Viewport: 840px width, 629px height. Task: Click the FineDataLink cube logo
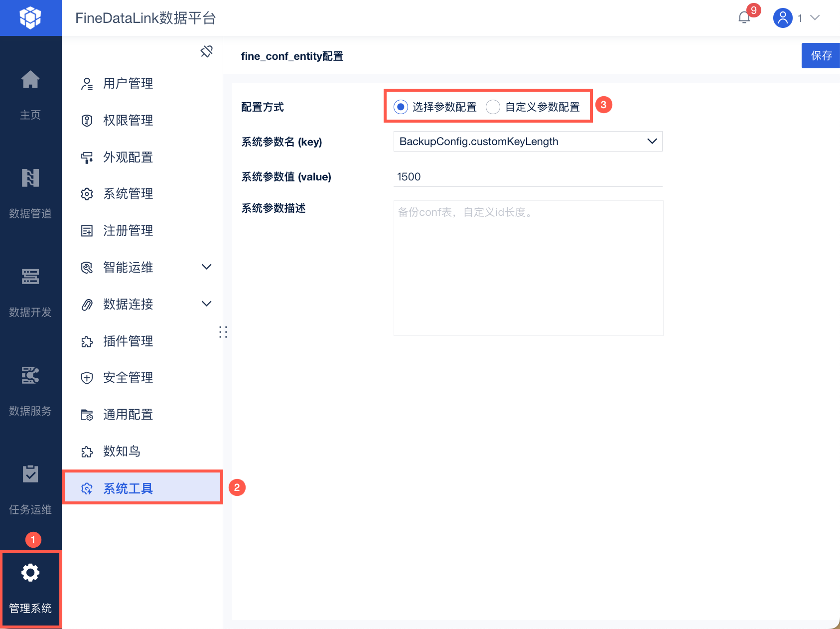click(30, 18)
